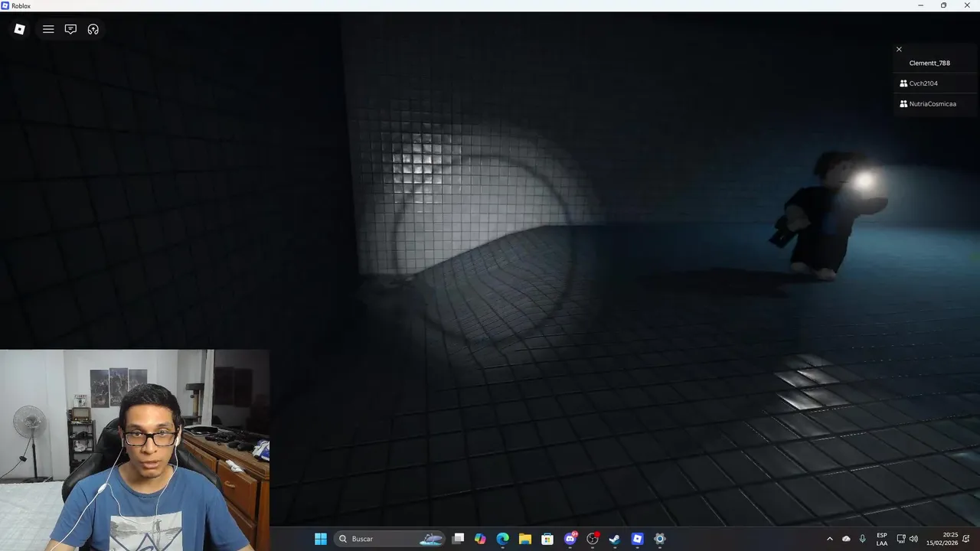Open network settings tray icon

[x=901, y=539]
